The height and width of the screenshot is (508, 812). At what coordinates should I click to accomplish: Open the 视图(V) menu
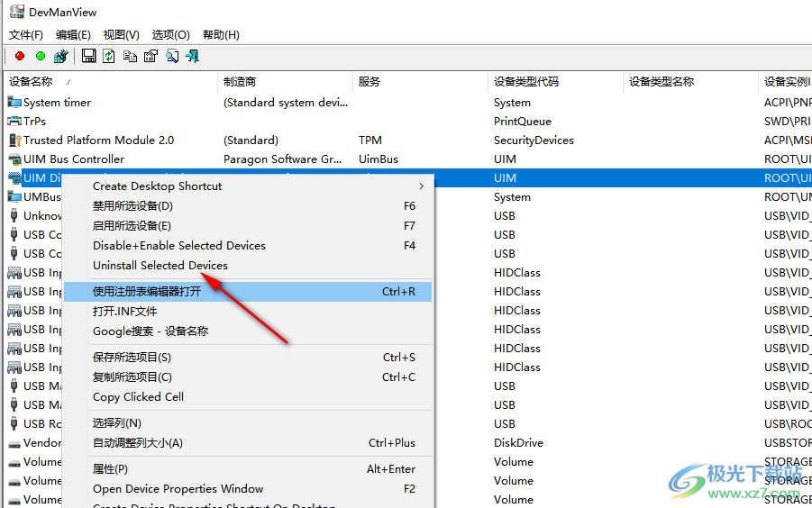121,34
